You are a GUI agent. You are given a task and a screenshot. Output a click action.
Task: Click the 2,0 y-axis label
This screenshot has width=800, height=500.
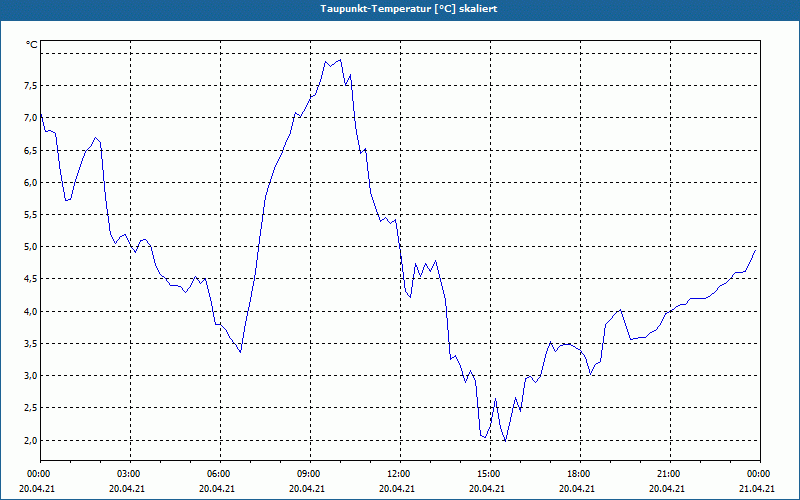click(30, 440)
